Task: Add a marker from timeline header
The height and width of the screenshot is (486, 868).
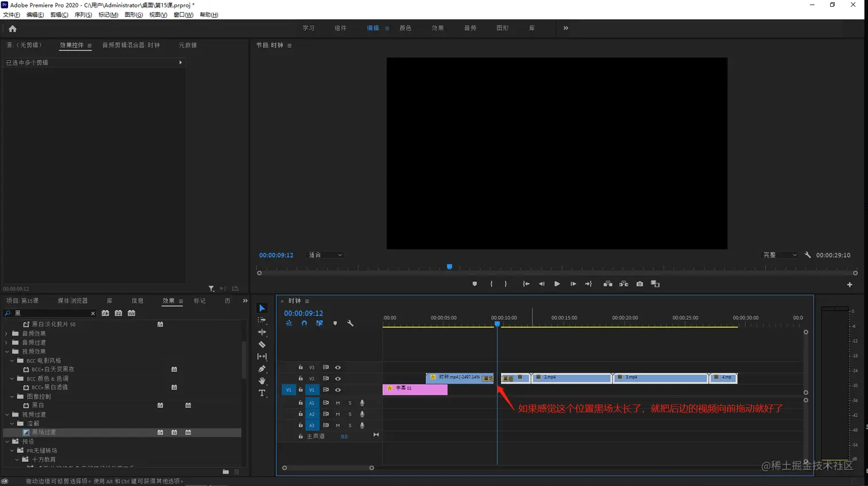Action: point(335,323)
